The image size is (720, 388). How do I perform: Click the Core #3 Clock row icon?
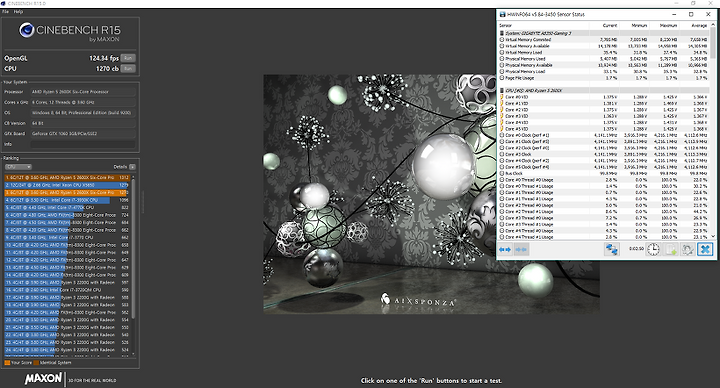502,154
